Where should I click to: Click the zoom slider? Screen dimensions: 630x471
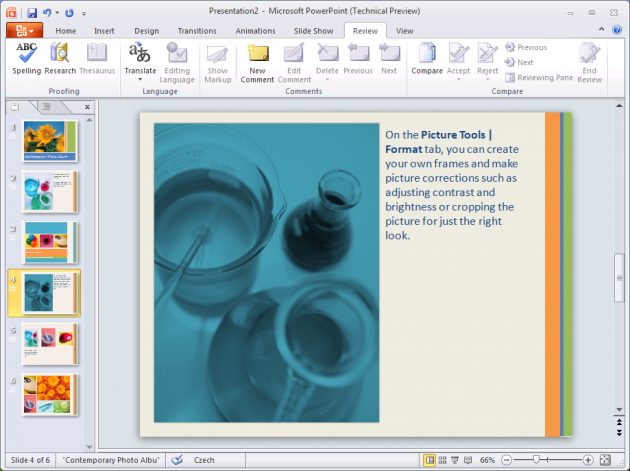coord(536,459)
